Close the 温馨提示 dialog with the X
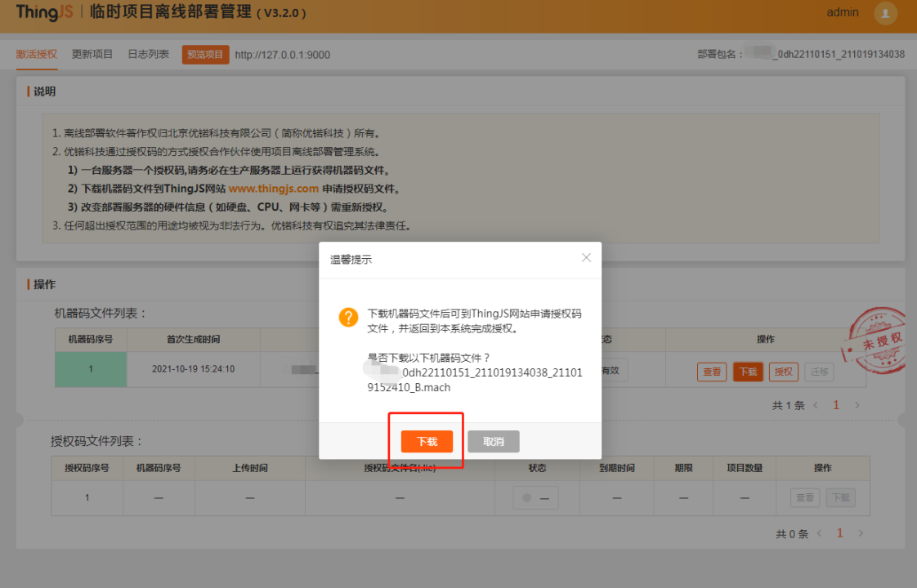 pos(586,257)
